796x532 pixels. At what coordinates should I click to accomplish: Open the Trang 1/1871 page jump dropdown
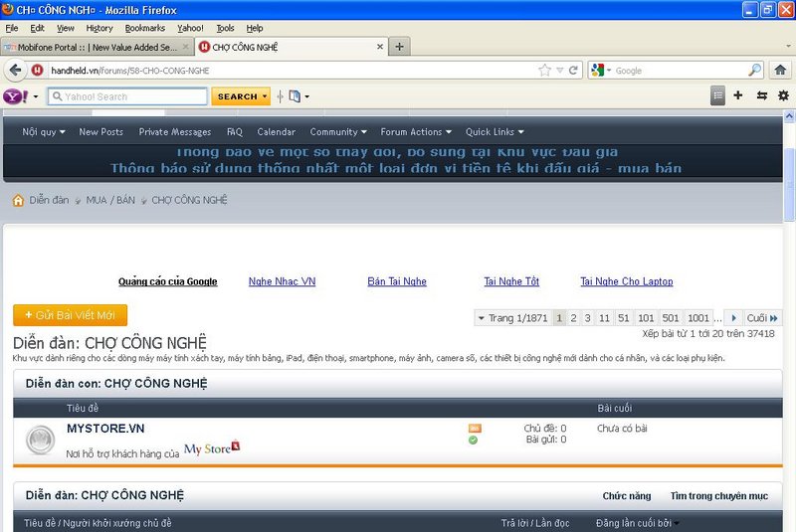tap(512, 318)
